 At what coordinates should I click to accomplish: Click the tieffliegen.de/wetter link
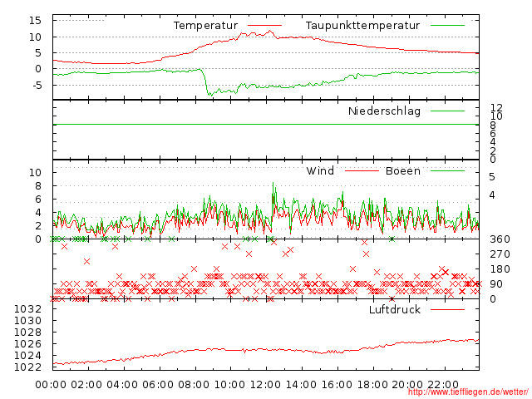(x=468, y=392)
